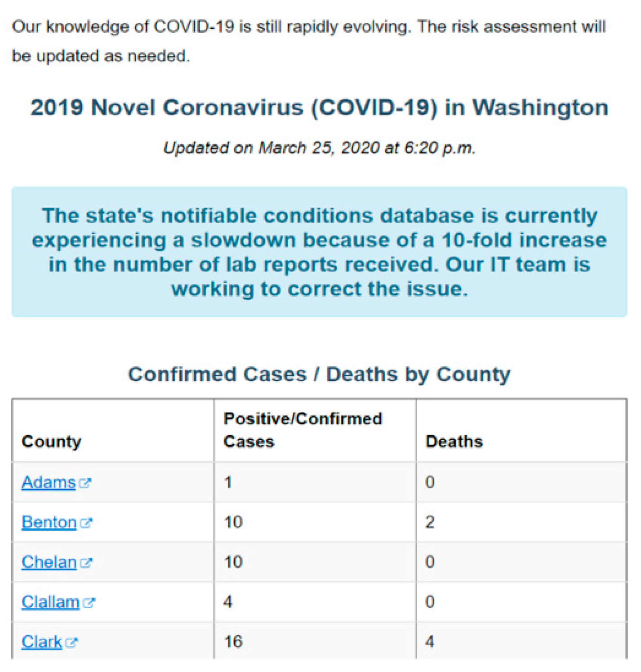Image resolution: width=641 pixels, height=672 pixels.
Task: Click Clallam's confirmed cases value 4
Action: click(x=228, y=602)
